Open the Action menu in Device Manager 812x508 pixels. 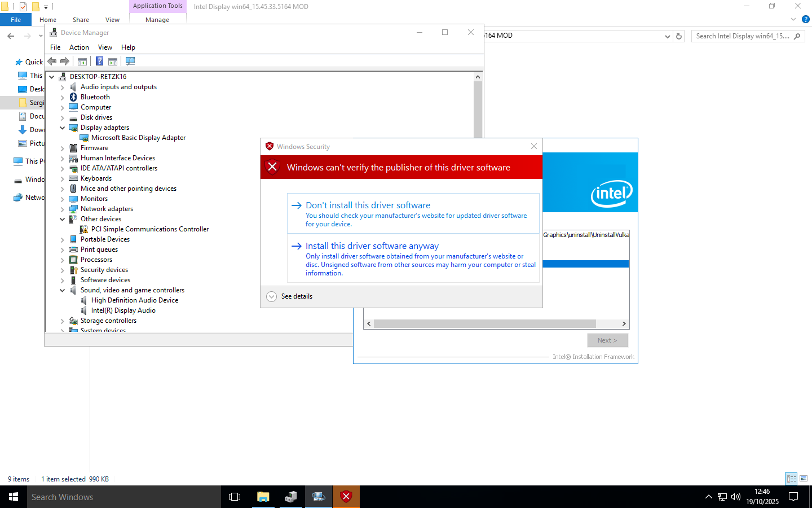[x=79, y=47]
